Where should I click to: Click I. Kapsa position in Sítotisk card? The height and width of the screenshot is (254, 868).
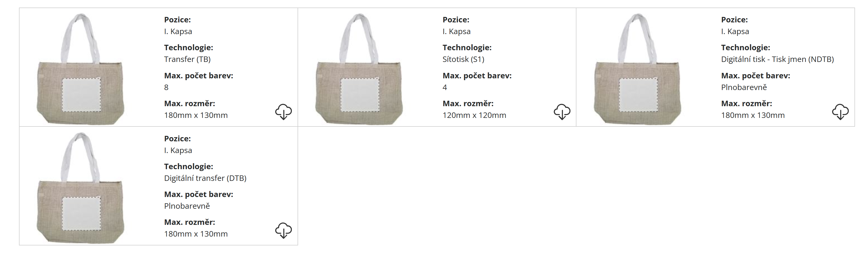pos(456,31)
